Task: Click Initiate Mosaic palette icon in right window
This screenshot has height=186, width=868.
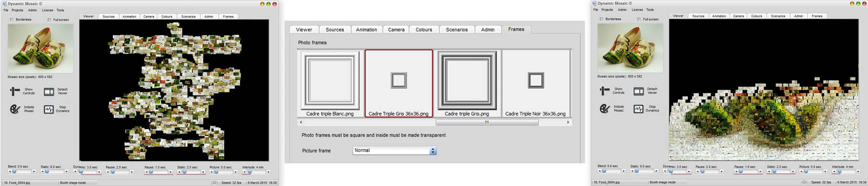Action: click(605, 109)
